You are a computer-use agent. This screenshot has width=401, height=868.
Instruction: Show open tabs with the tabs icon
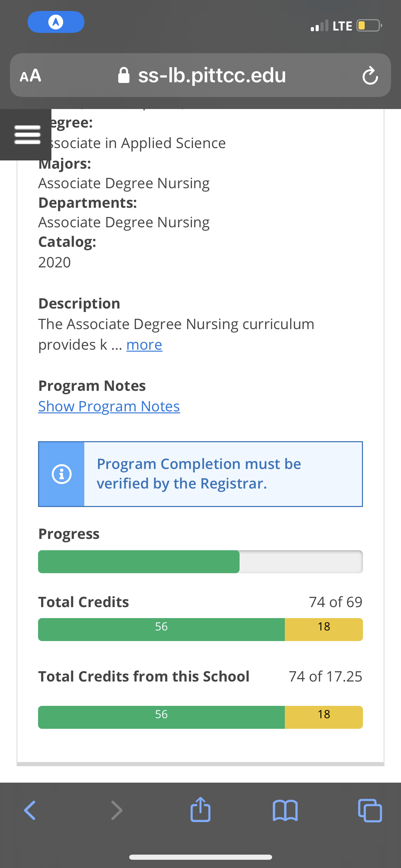click(370, 810)
